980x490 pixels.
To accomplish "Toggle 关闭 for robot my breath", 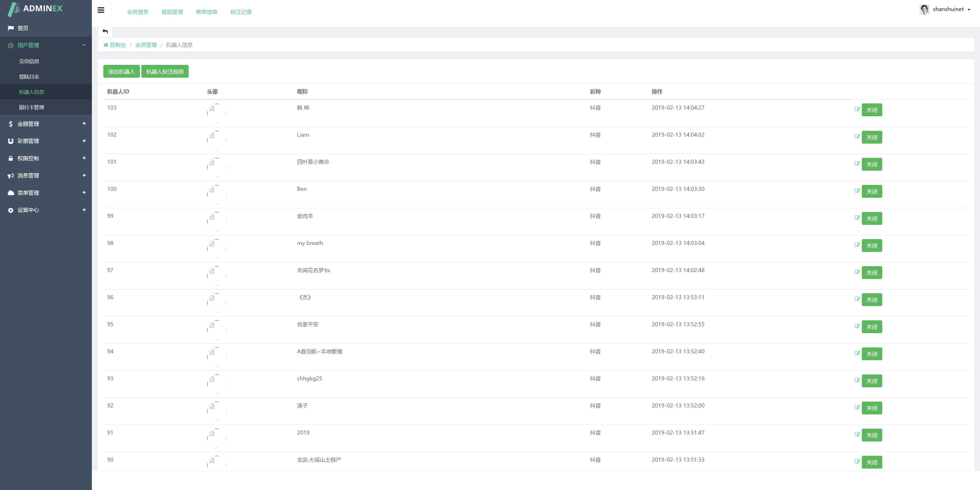I will coord(872,246).
